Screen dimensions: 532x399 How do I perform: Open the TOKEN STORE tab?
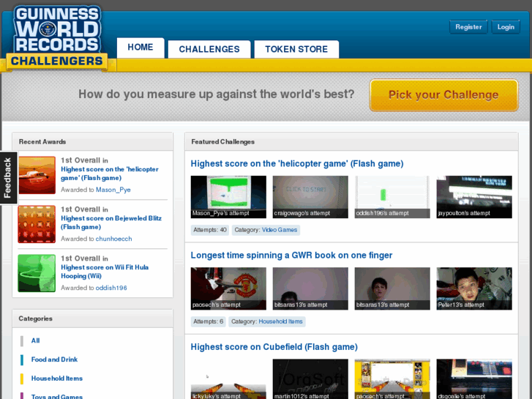(296, 49)
